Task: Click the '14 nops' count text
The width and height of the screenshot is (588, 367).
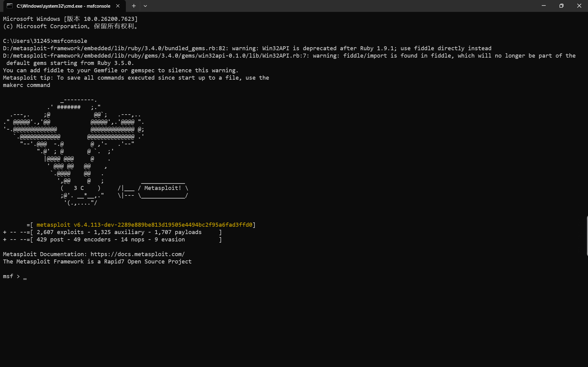Action: [x=133, y=240]
